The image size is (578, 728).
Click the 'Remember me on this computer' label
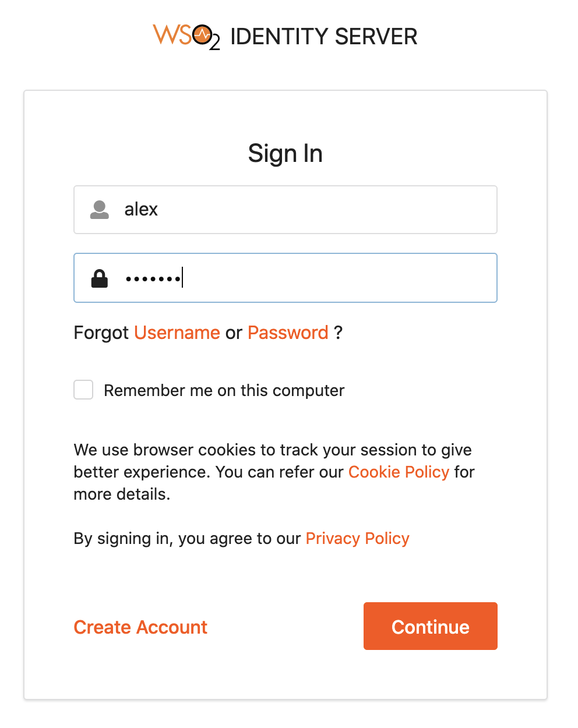(x=224, y=390)
